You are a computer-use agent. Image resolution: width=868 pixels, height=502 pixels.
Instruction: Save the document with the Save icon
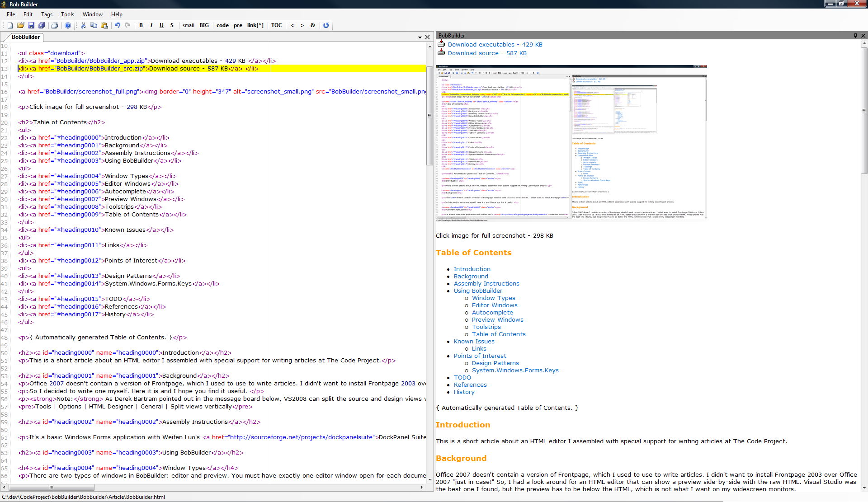(x=31, y=25)
